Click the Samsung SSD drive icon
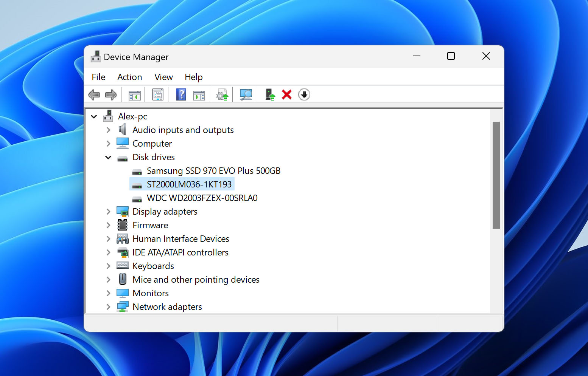Screen dimensions: 588x376 tap(137, 172)
